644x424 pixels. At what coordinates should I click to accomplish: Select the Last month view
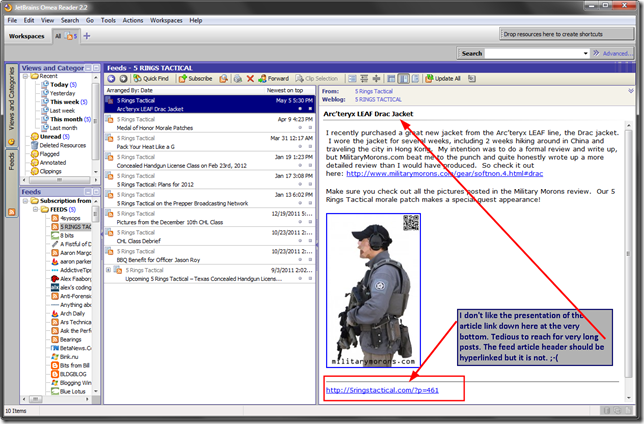point(59,128)
